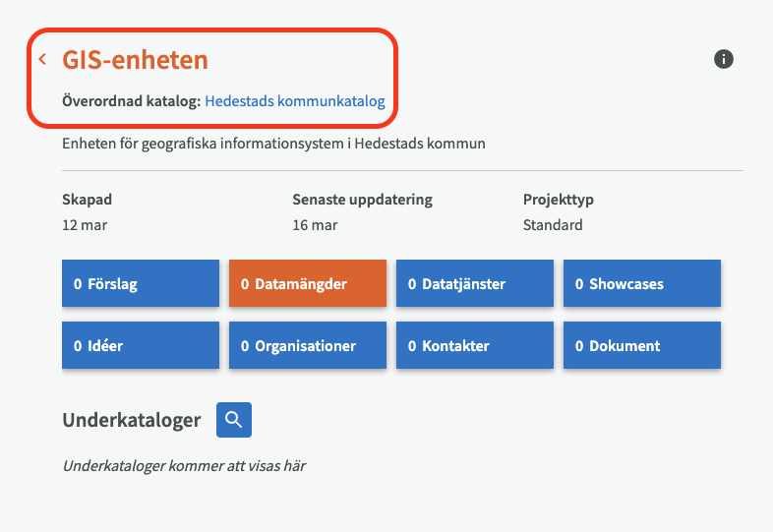Image resolution: width=773 pixels, height=532 pixels.
Task: Click the Projekttyp value Standard
Action: tap(553, 225)
